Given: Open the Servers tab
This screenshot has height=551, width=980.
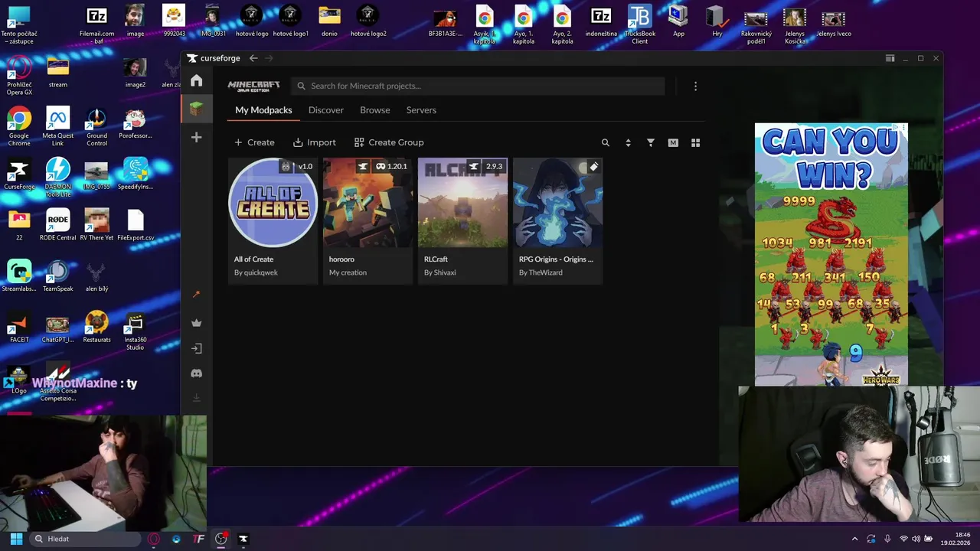Looking at the screenshot, I should 421,110.
